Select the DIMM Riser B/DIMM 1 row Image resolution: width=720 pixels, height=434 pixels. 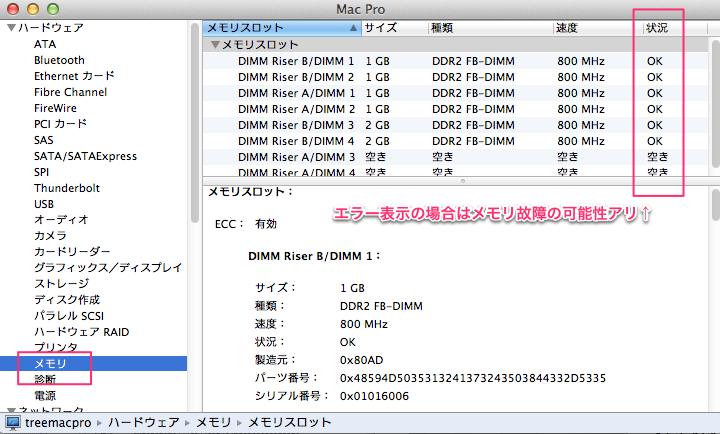pyautogui.click(x=456, y=61)
